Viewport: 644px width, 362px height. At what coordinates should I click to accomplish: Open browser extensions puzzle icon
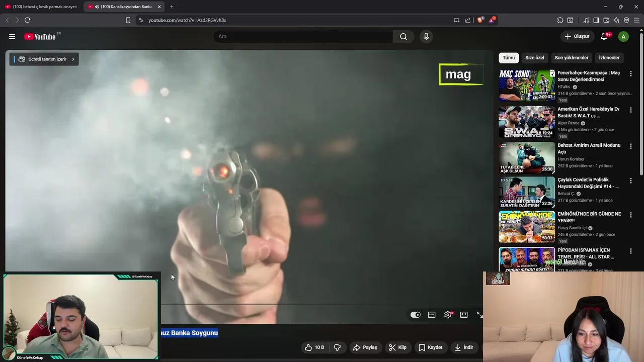pyautogui.click(x=560, y=20)
